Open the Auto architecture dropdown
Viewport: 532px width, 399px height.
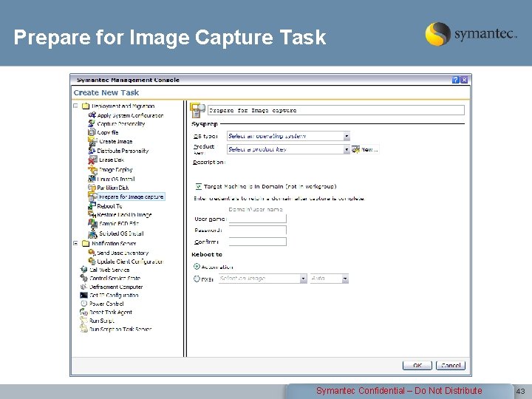pos(330,279)
